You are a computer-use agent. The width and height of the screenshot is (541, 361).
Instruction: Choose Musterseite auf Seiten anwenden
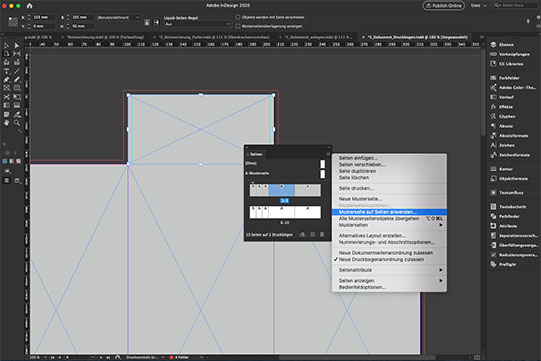click(389, 212)
